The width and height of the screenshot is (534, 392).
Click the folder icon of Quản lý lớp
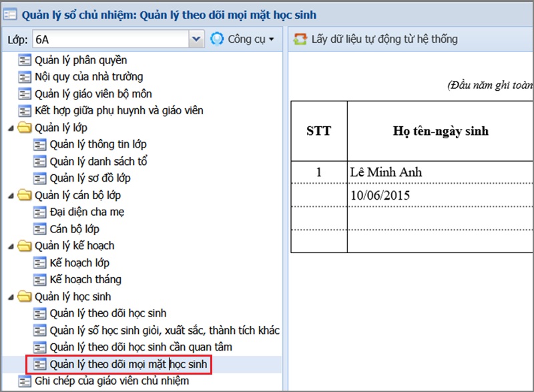point(25,128)
